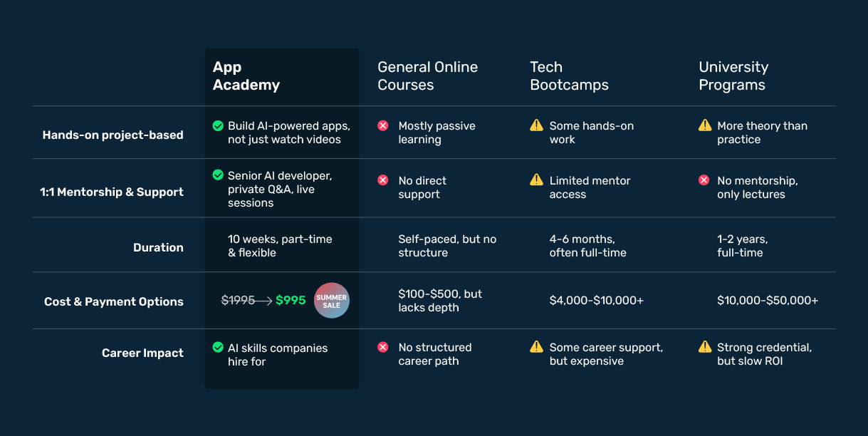This screenshot has width=868, height=436.
Task: Select the Tech Bootcamps column header
Action: click(569, 76)
